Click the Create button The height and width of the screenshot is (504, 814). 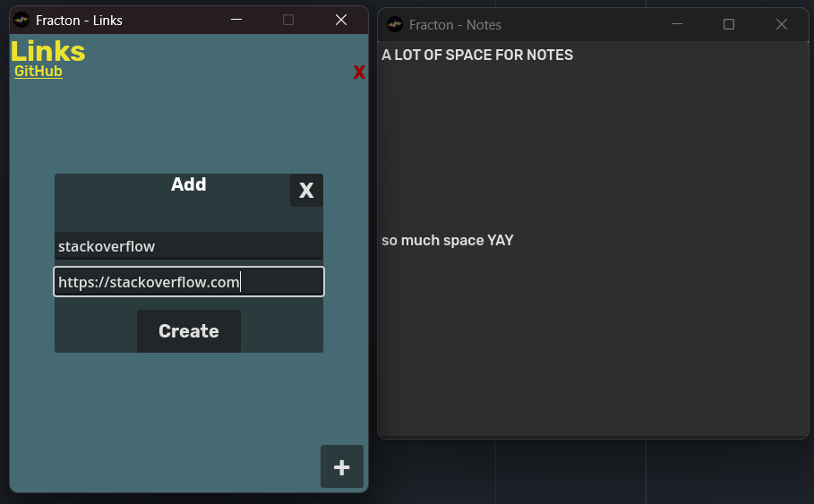pyautogui.click(x=189, y=331)
